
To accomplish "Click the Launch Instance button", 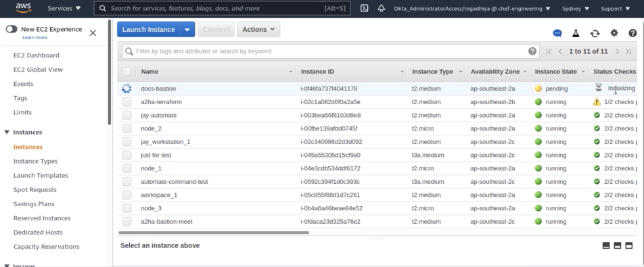I will click(148, 30).
